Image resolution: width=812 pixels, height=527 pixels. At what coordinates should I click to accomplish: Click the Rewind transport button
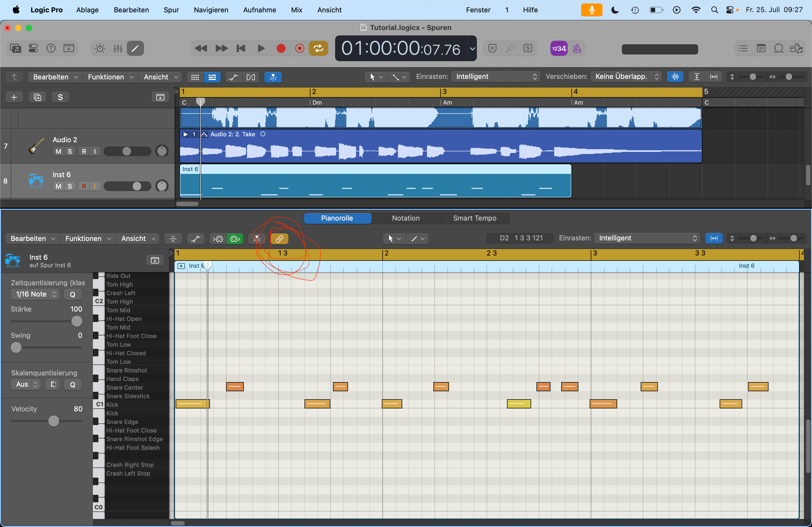click(x=201, y=48)
